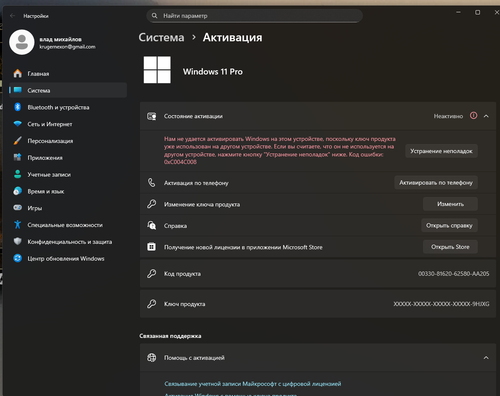The image size is (500, 396).
Task: Click the Найти параметр search field
Action: [x=255, y=16]
